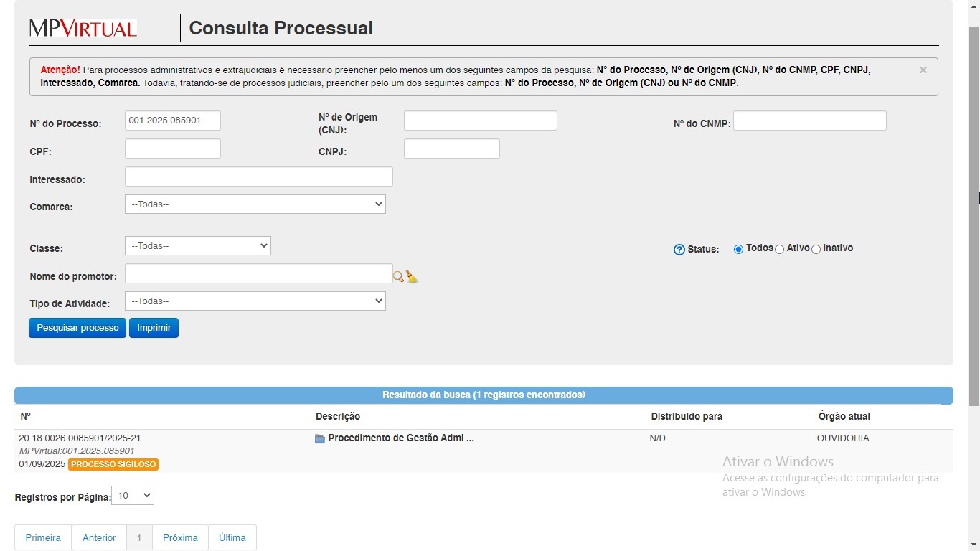This screenshot has width=980, height=551.
Task: Click the Pesquisar processo button
Action: coord(77,328)
